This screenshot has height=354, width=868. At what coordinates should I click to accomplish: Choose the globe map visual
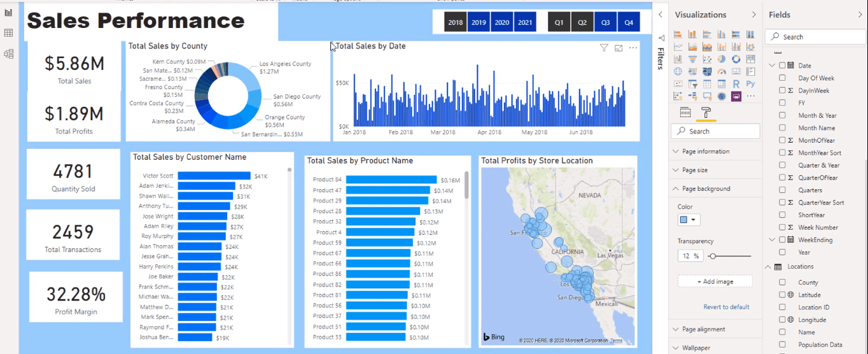678,71
